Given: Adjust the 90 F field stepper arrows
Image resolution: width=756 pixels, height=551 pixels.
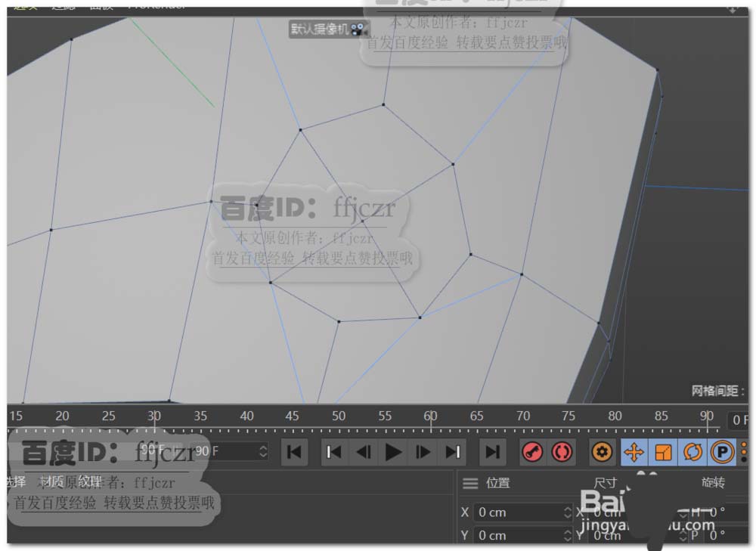Looking at the screenshot, I should 263,452.
